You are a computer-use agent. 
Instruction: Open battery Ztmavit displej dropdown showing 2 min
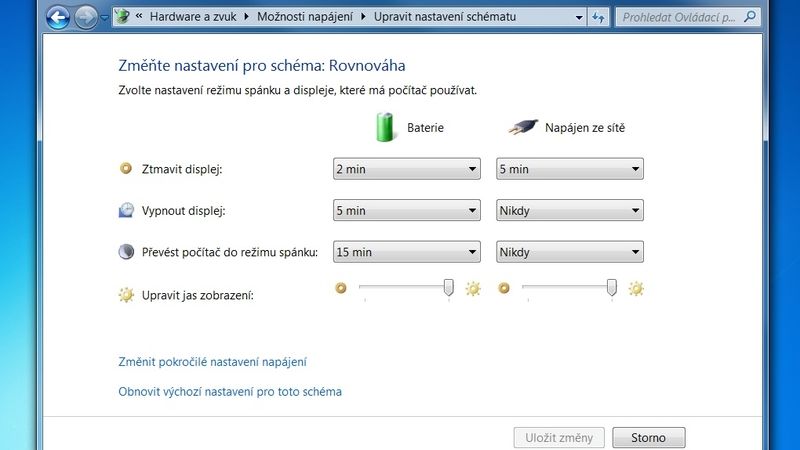407,169
